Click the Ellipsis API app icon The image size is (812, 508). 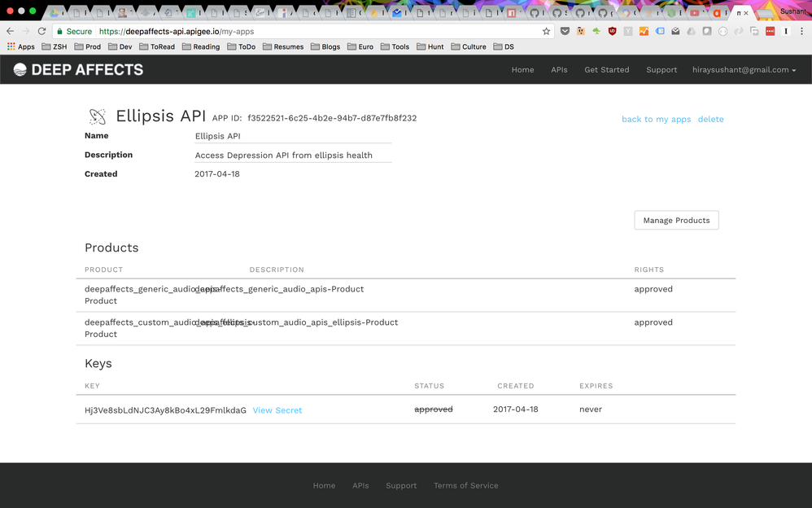point(98,116)
